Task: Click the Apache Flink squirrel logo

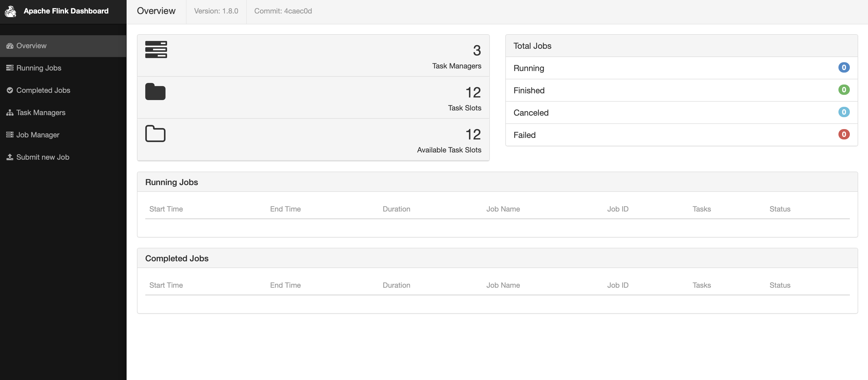Action: coord(10,11)
